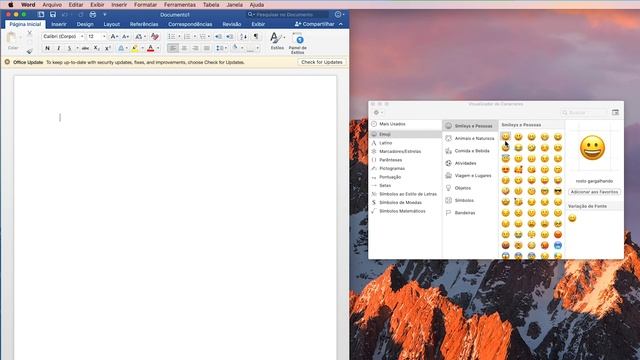Screen dimensions: 640x360
Task: Open the Ferramentas menu in menu bar
Action: pyautogui.click(x=180, y=4)
